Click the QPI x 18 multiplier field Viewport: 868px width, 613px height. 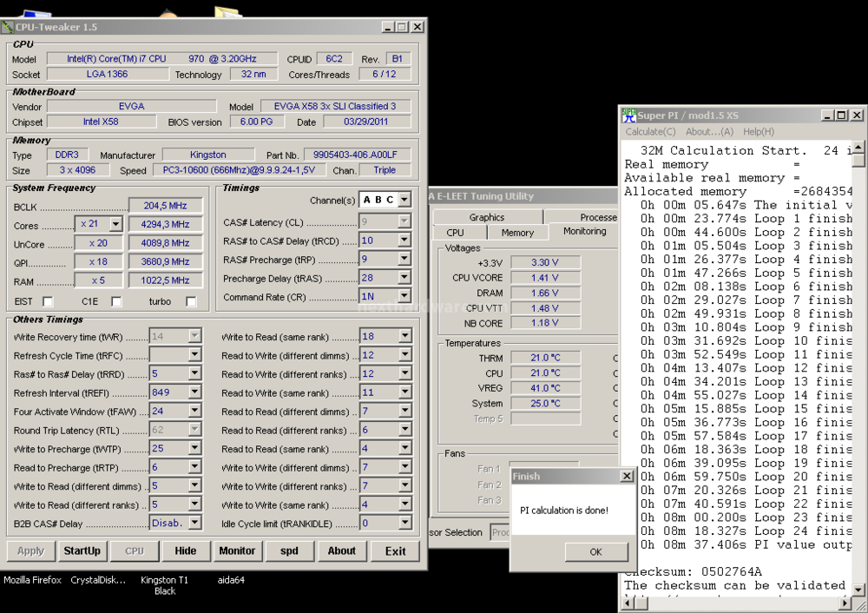[x=99, y=262]
